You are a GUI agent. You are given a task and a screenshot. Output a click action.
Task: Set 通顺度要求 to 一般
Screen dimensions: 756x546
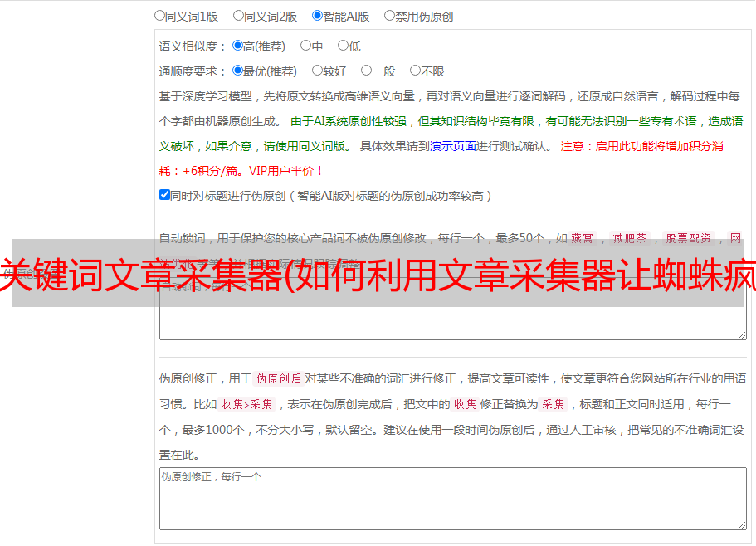tap(367, 71)
